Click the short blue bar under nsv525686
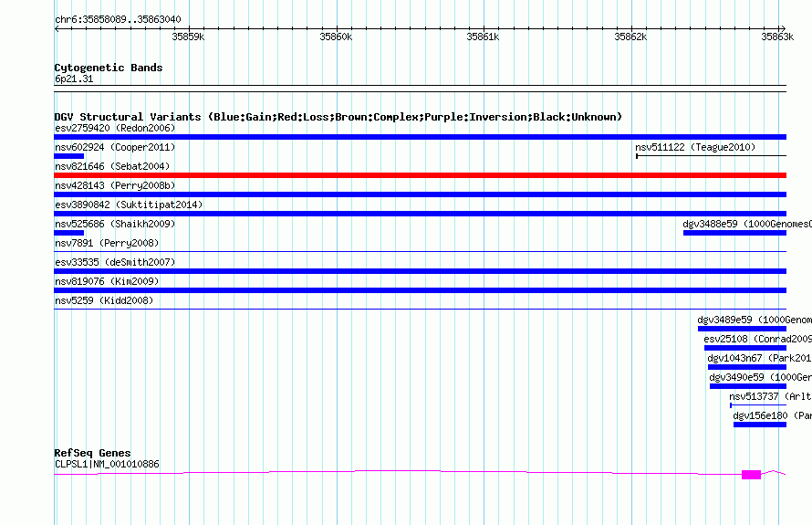 [x=68, y=233]
